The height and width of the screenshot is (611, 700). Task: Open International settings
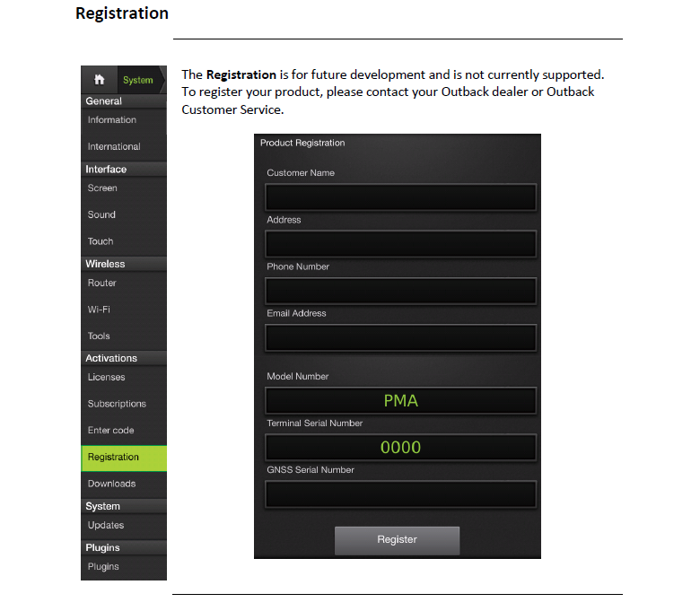click(x=124, y=147)
